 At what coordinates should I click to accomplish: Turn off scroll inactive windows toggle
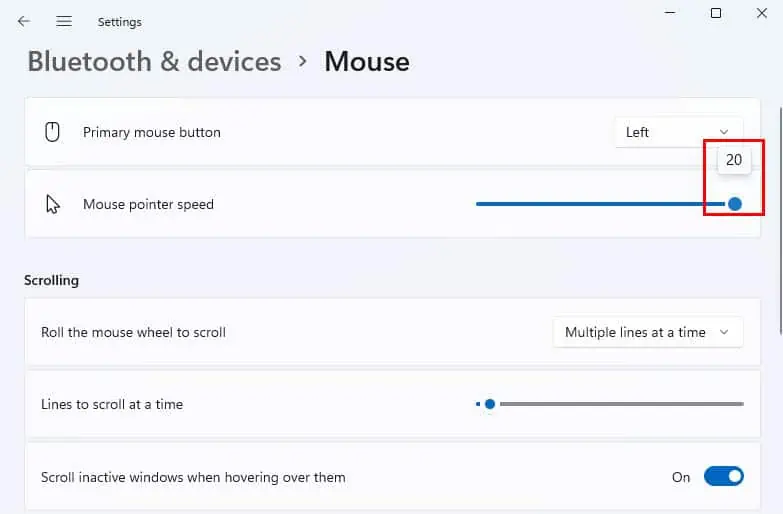(x=723, y=477)
